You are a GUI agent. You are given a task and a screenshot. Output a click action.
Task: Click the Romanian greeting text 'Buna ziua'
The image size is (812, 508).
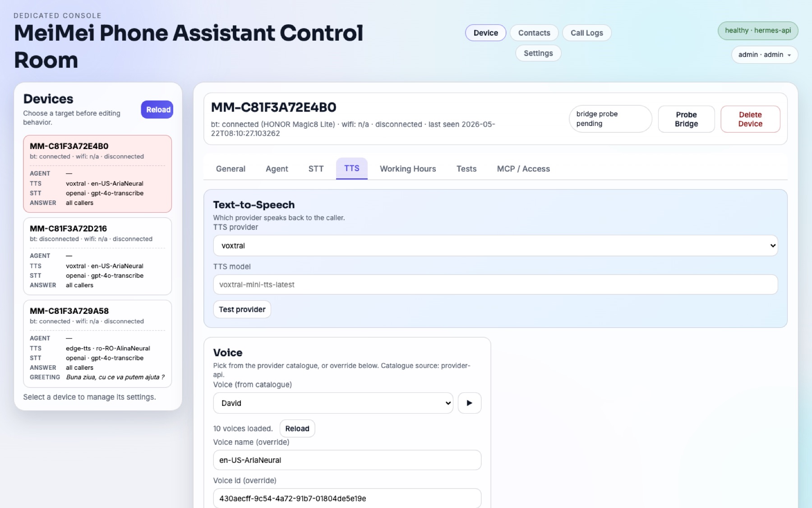pos(115,377)
